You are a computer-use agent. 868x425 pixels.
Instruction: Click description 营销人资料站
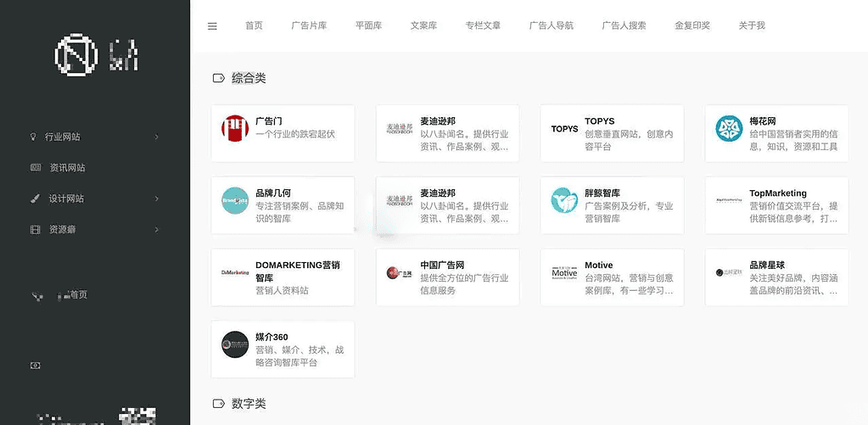pos(282,290)
